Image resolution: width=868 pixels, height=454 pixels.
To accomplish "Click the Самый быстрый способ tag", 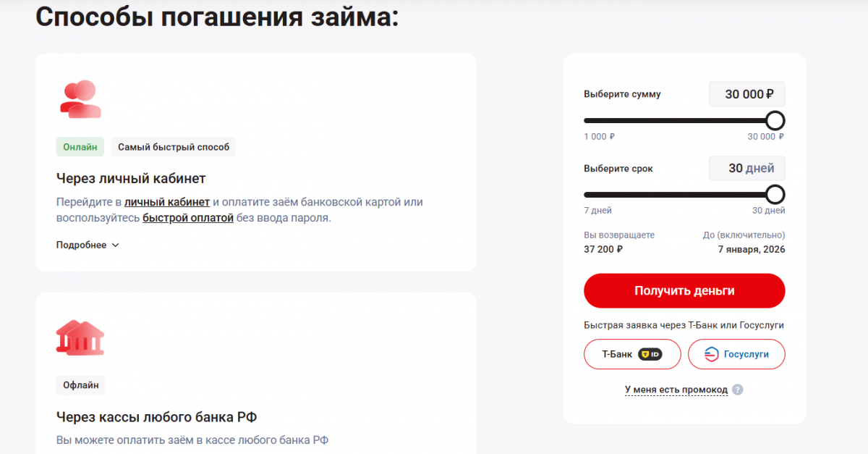I will 174,147.
